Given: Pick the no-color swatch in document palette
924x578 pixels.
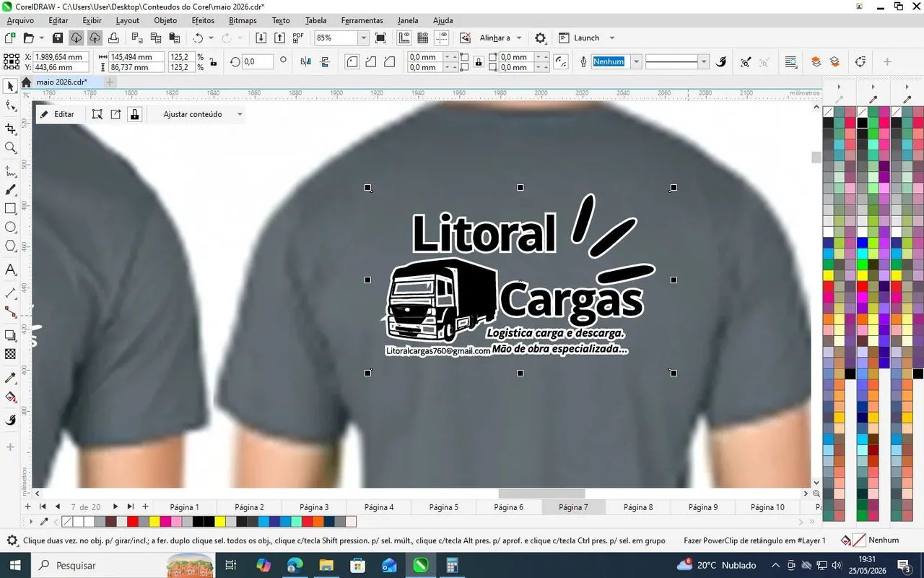Looking at the screenshot, I should 67,522.
